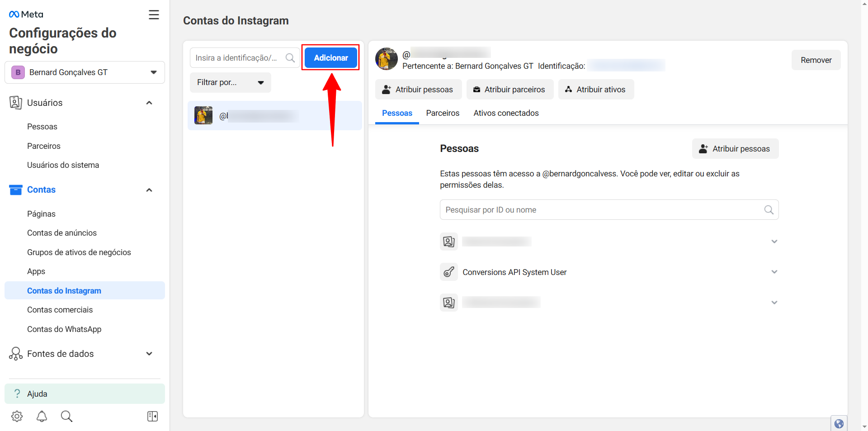868x431 pixels.
Task: Click the Contas archive box icon
Action: pos(15,190)
